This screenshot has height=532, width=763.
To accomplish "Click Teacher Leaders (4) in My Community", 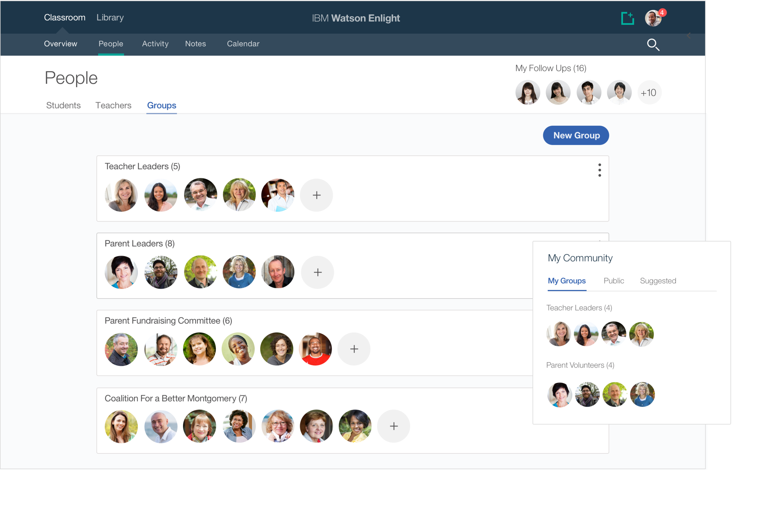I will (579, 308).
